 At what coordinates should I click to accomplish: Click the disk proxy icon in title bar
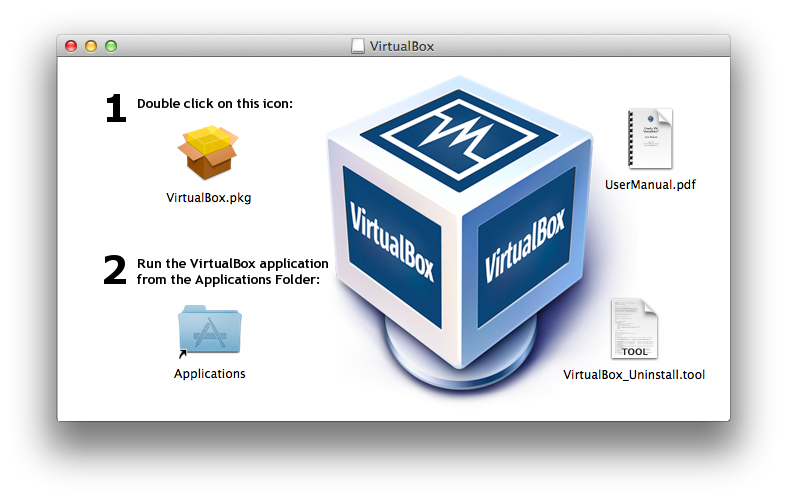(358, 46)
